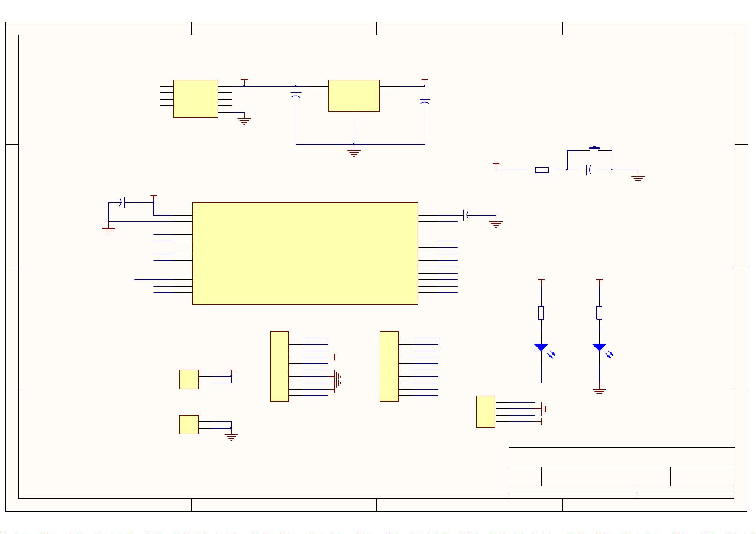Select capacitor between large IC power and ground
Image resolution: width=756 pixels, height=534 pixels.
(x=122, y=202)
